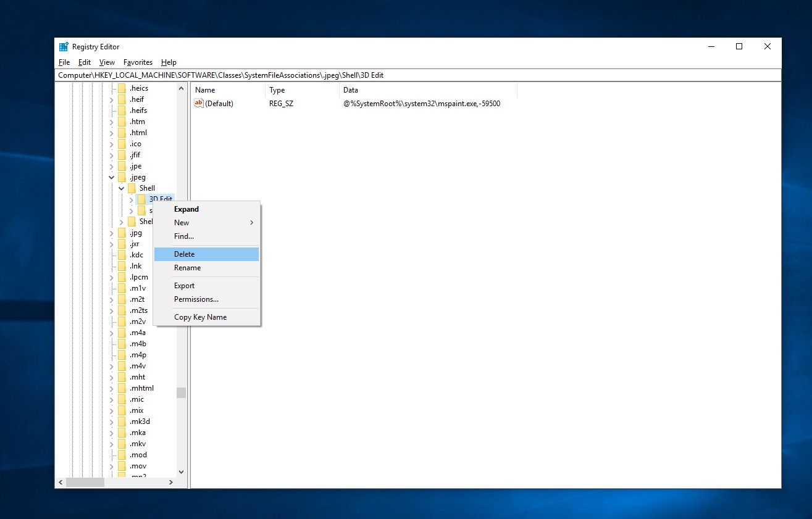Select the .mod folder icon
Image resolution: width=812 pixels, height=519 pixels.
[122, 455]
